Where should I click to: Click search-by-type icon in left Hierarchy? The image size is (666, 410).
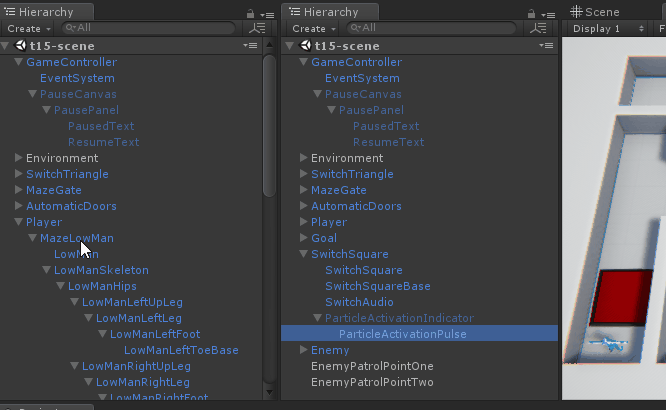pos(257,28)
